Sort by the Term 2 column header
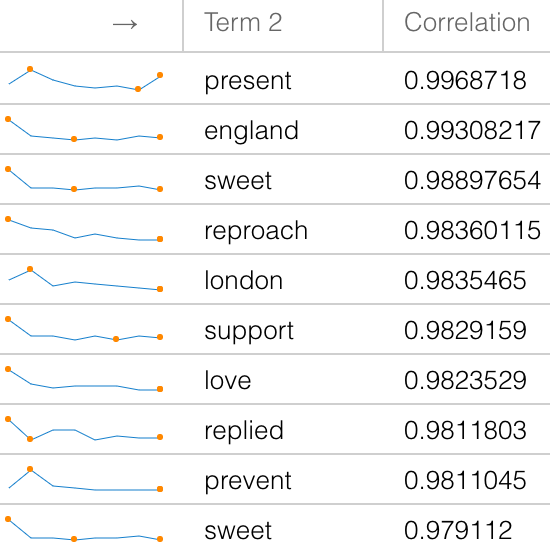The image size is (550, 550). tap(243, 22)
